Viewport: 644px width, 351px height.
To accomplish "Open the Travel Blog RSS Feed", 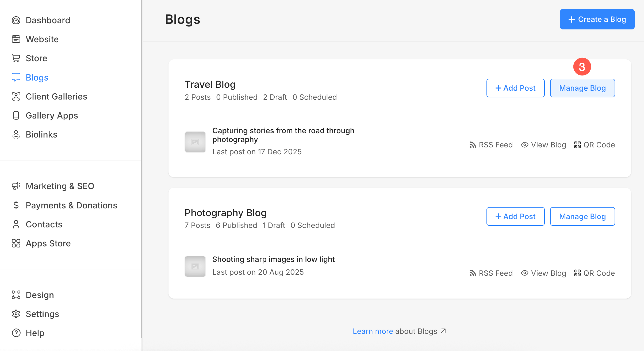I will 491,145.
